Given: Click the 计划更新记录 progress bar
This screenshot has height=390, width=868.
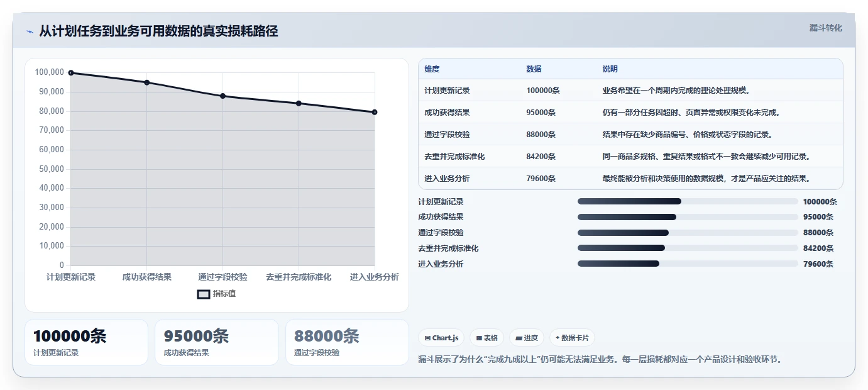Looking at the screenshot, I should coord(688,201).
